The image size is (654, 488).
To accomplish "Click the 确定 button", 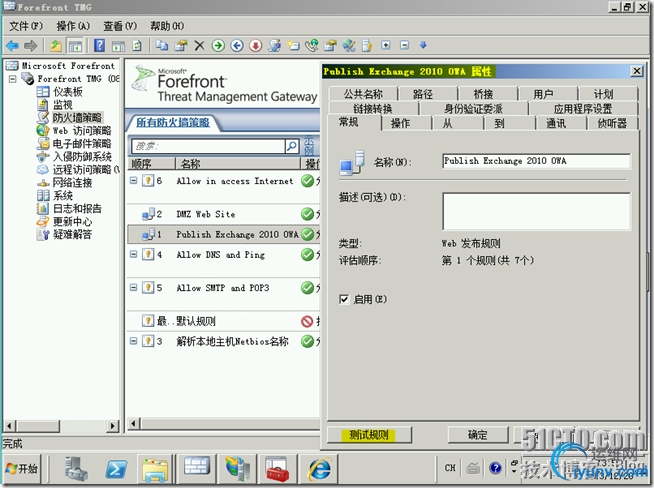I will (478, 435).
